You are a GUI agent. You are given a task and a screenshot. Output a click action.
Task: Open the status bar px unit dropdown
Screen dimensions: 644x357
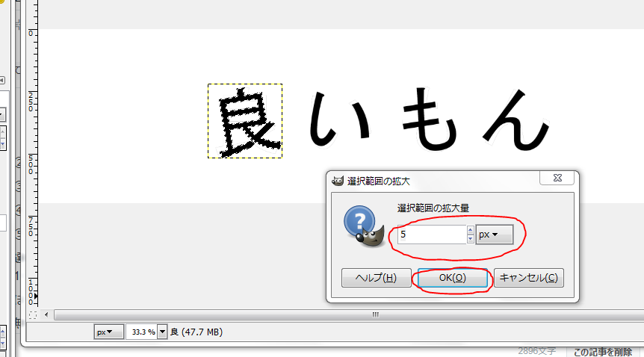point(109,332)
